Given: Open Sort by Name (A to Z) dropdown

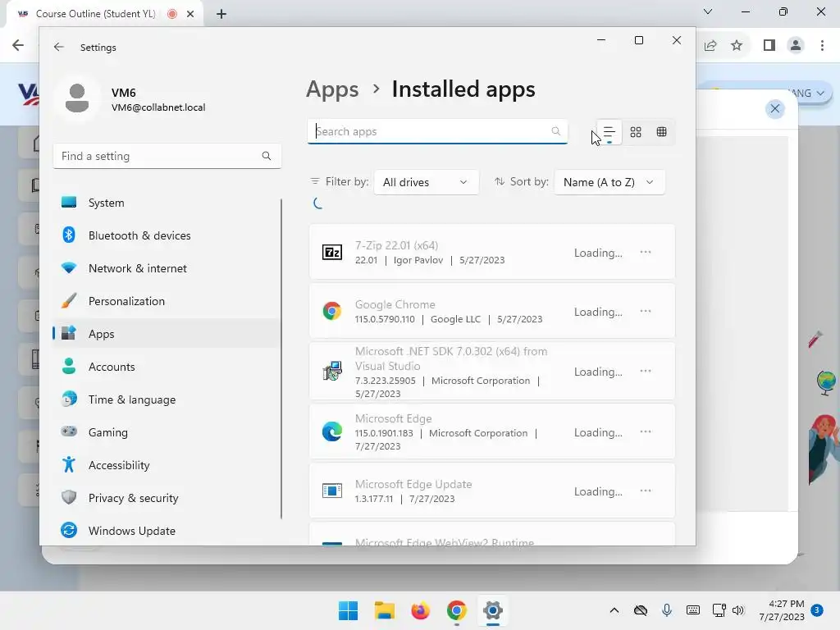Looking at the screenshot, I should click(x=609, y=182).
